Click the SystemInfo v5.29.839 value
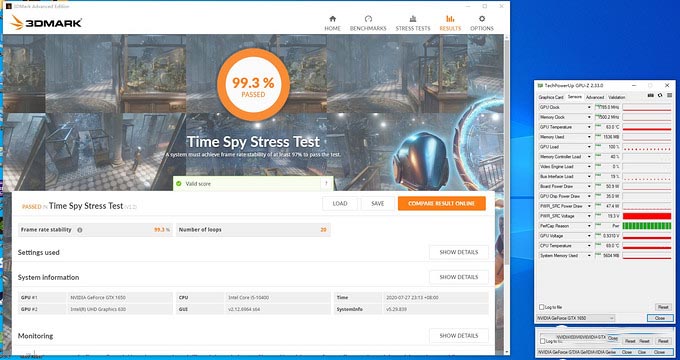This screenshot has width=680, height=360. click(396, 310)
